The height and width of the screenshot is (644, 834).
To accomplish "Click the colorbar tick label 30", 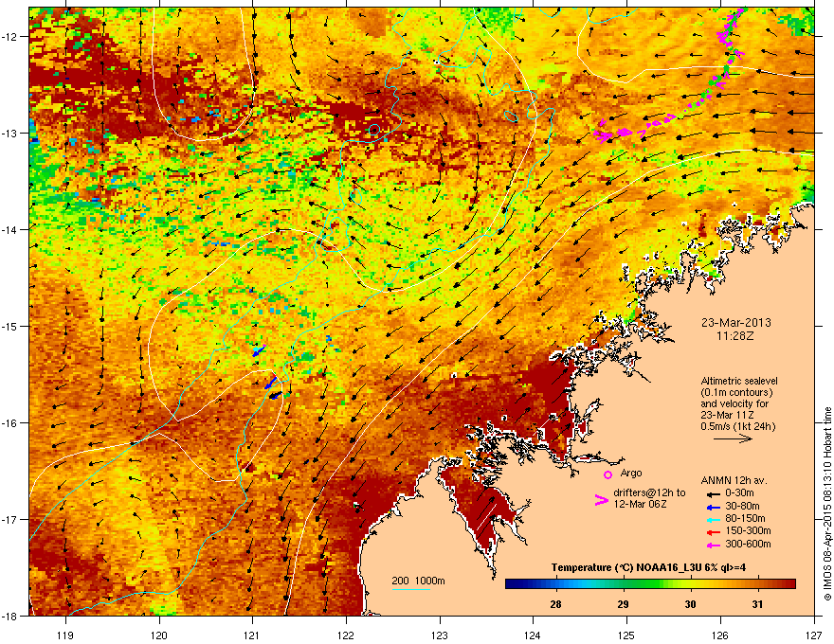I will 690,604.
